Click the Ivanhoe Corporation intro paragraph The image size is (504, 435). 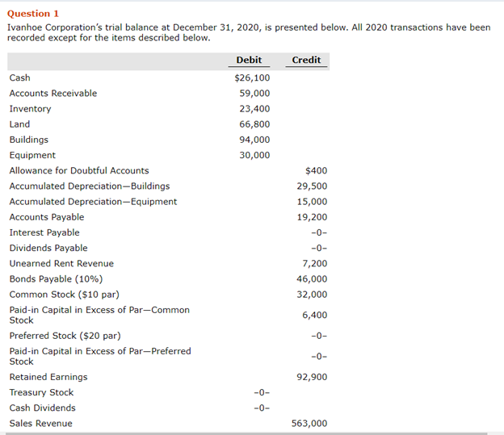coord(249,32)
